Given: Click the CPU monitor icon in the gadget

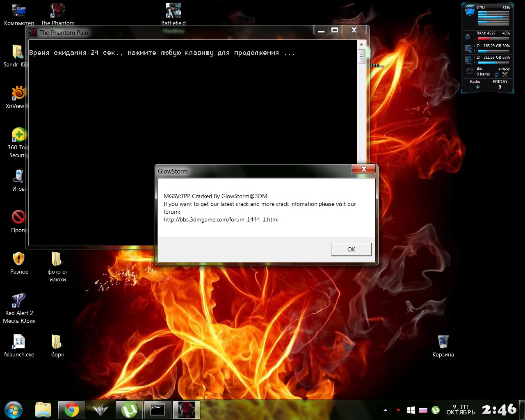Looking at the screenshot, I should 470,11.
